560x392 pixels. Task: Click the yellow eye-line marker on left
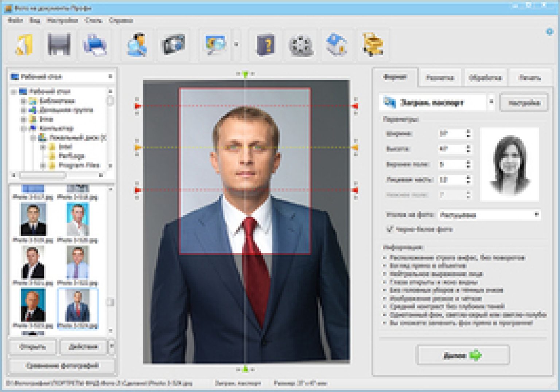click(x=137, y=148)
